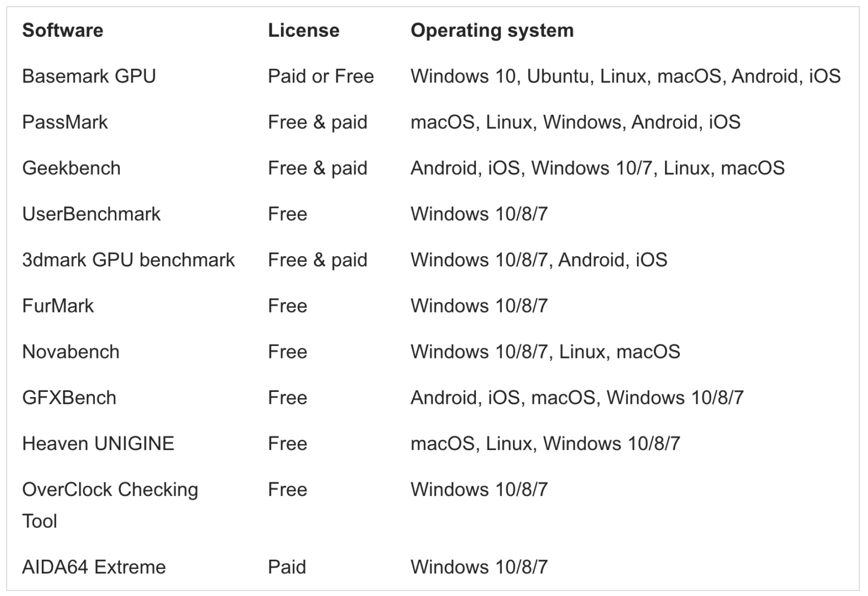Image resolution: width=868 pixels, height=596 pixels.
Task: Click the OverClock Checking Tool entry
Action: (110, 490)
